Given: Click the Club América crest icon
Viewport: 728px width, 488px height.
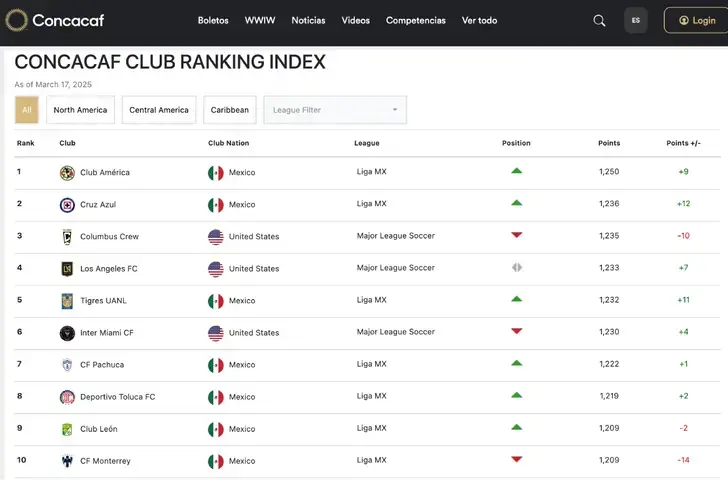Looking at the screenshot, I should tap(67, 173).
